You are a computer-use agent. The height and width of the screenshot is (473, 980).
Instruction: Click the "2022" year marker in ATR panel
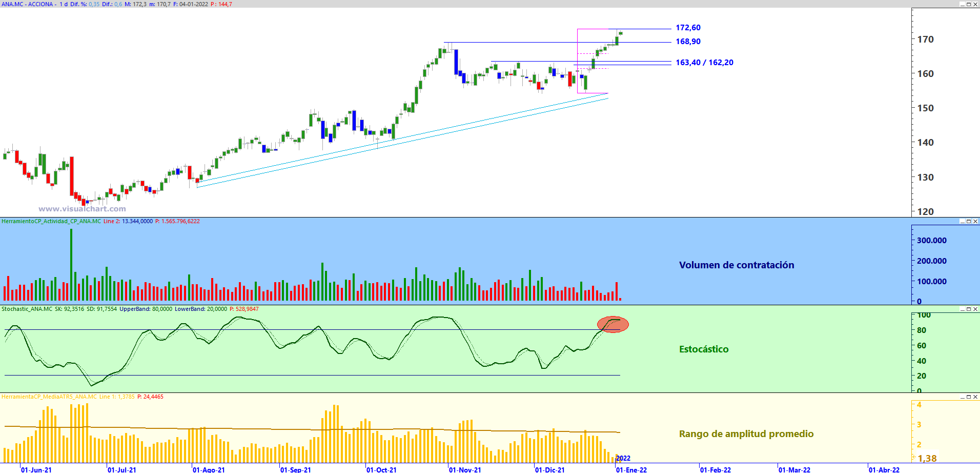tap(623, 459)
